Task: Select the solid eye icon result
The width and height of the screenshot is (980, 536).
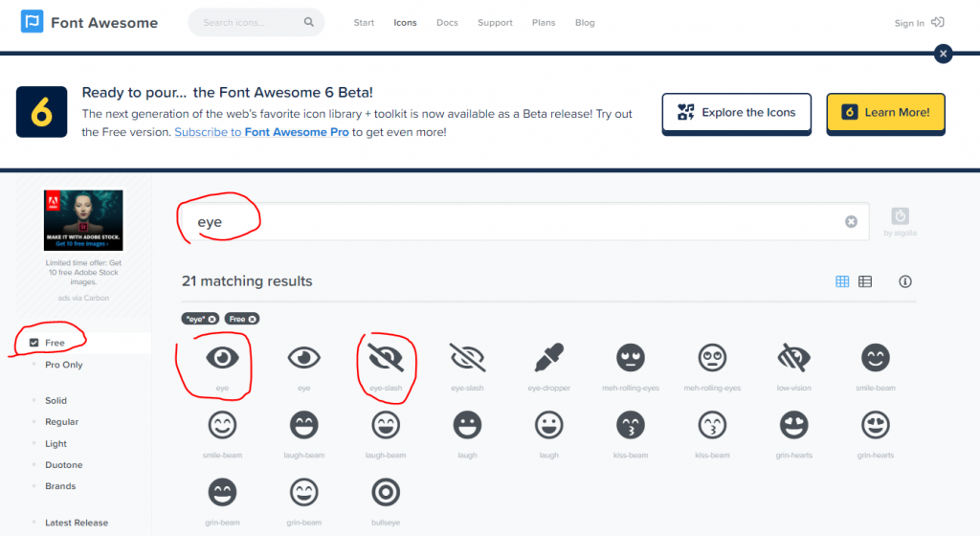Action: point(222,358)
